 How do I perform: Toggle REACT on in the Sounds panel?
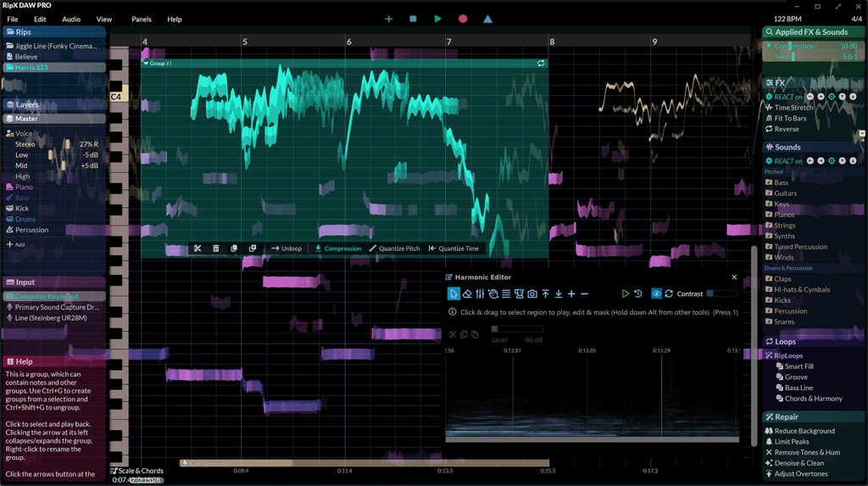tap(787, 161)
